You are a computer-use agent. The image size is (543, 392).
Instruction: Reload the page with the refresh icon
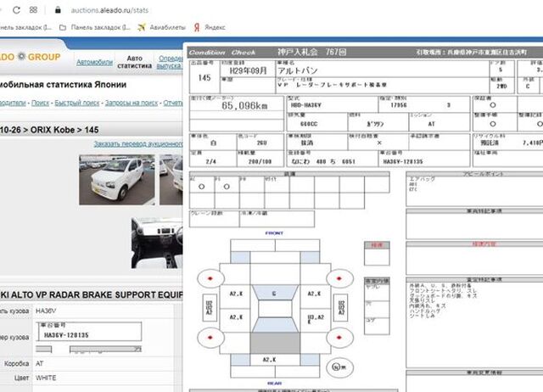tap(16, 10)
